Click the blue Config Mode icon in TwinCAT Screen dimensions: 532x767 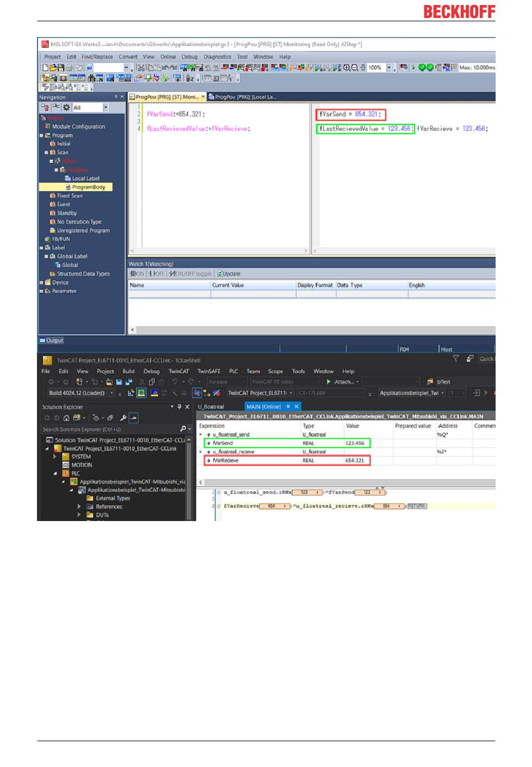154,393
